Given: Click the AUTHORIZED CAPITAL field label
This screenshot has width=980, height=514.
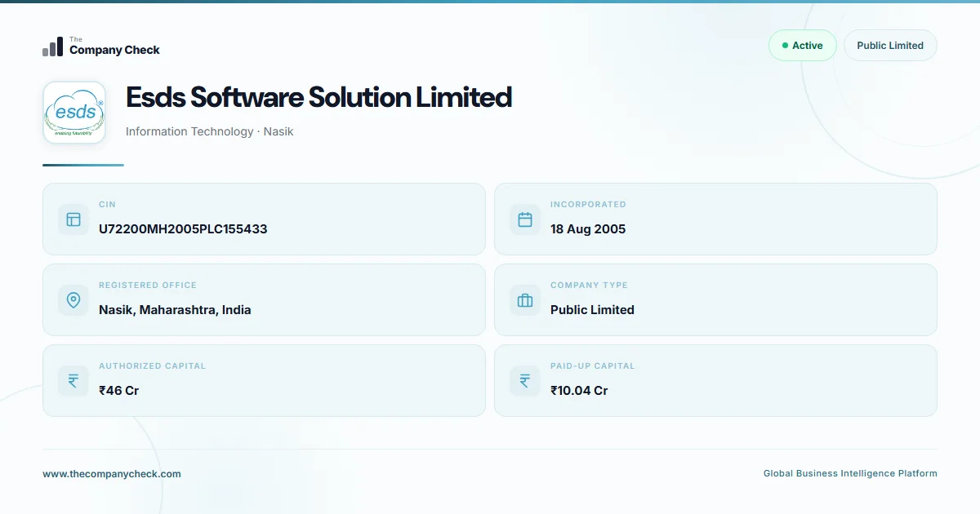Looking at the screenshot, I should tap(153, 366).
